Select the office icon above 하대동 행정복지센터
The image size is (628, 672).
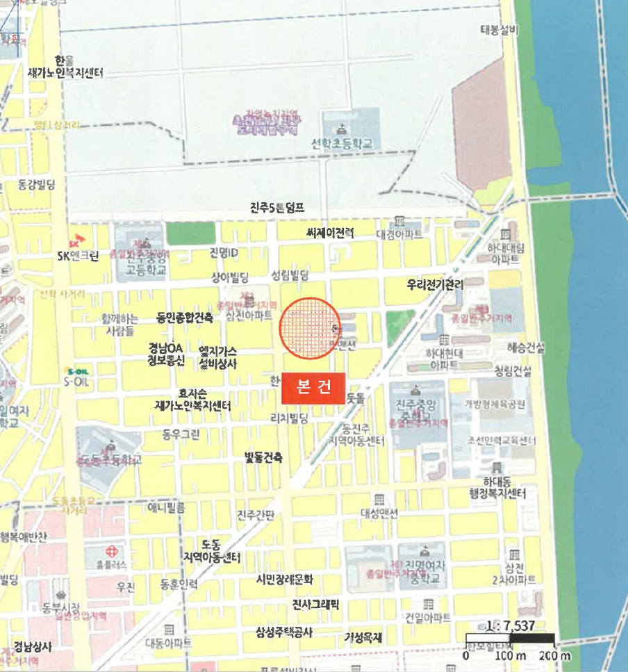(497, 467)
